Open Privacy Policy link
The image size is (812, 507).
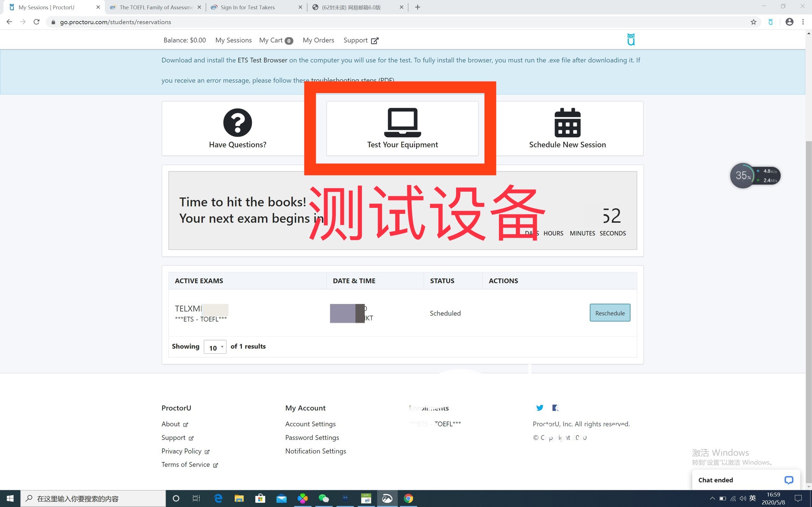coord(185,451)
